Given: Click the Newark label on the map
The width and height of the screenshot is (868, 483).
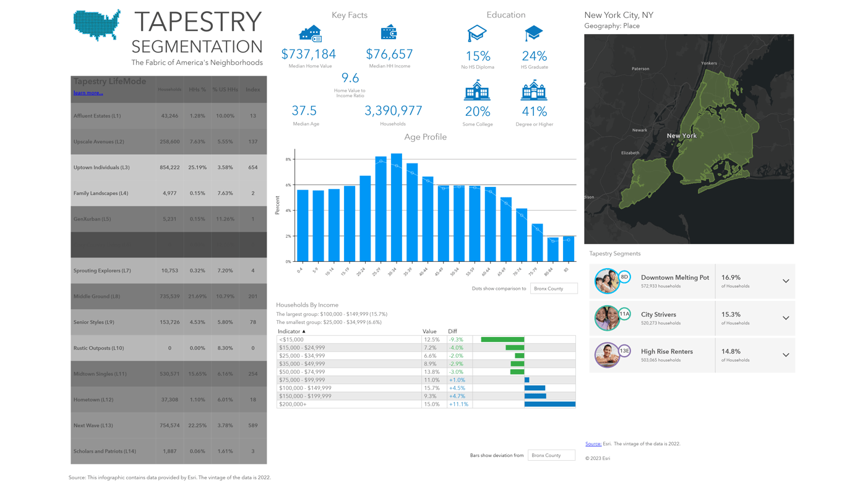Looking at the screenshot, I should point(640,130).
